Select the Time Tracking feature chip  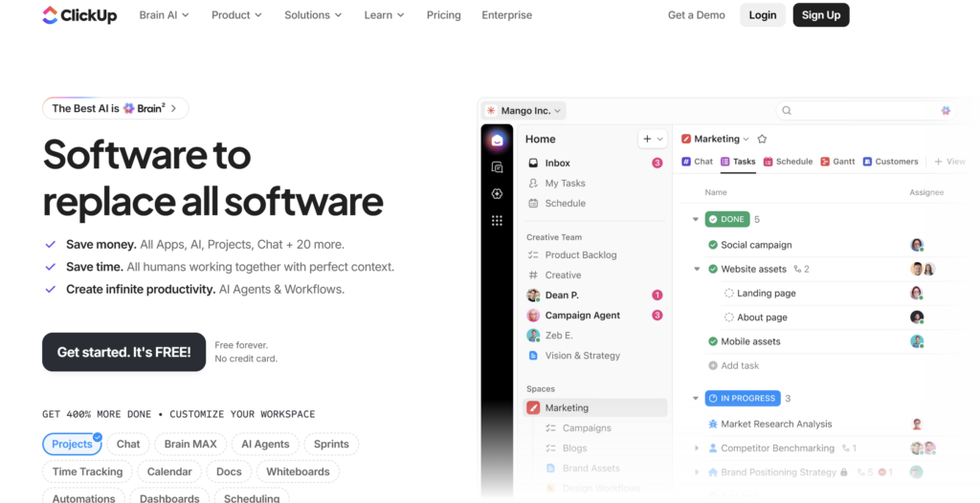tap(87, 471)
